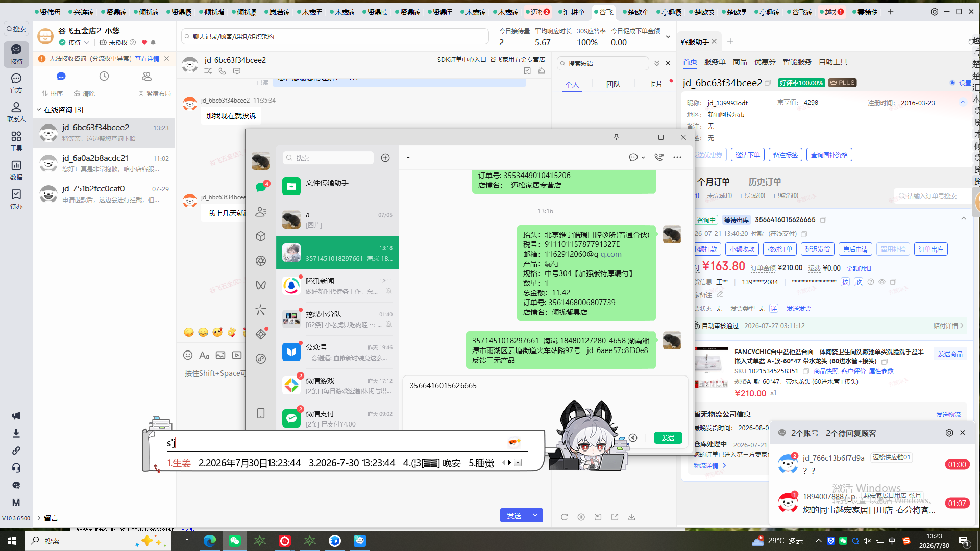980x551 pixels.
Task: Select IME candidate 1.生姜
Action: 179,463
